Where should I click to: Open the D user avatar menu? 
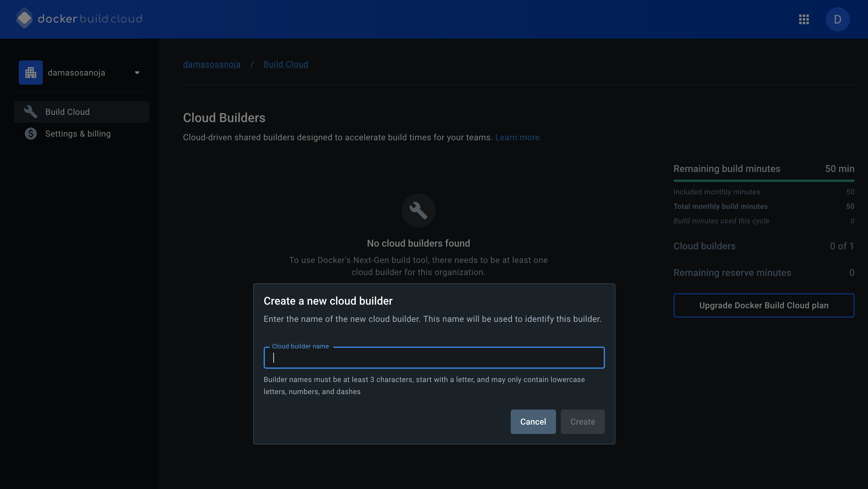click(837, 19)
